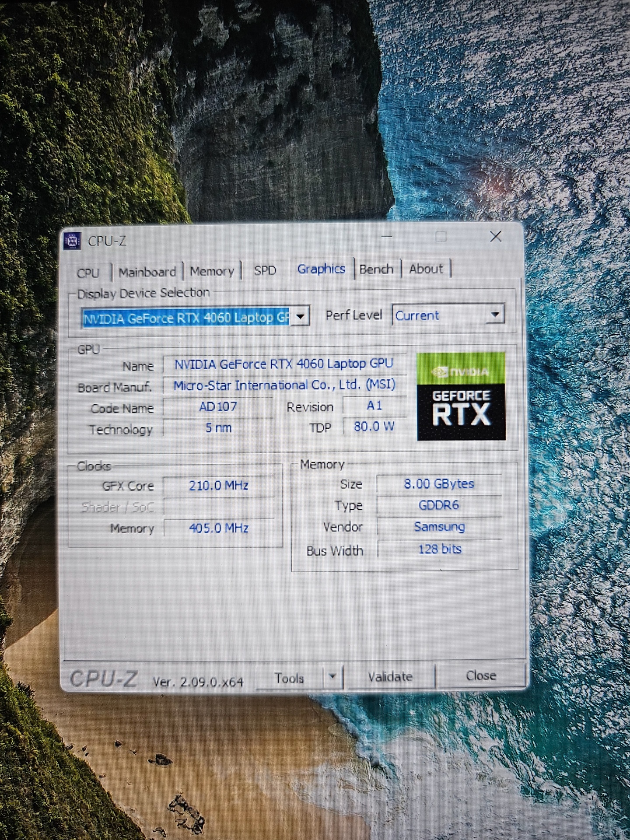The width and height of the screenshot is (630, 840).
Task: Open the Mainboard tab
Action: coord(147,272)
